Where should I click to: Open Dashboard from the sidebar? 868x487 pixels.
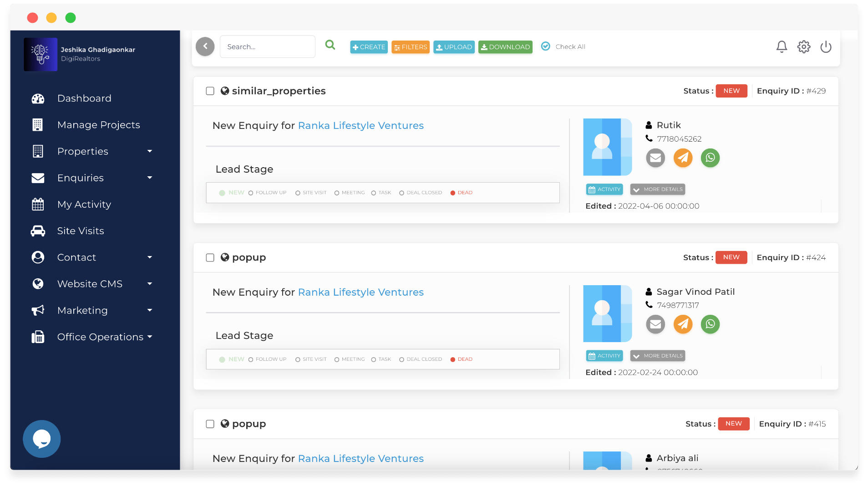84,98
